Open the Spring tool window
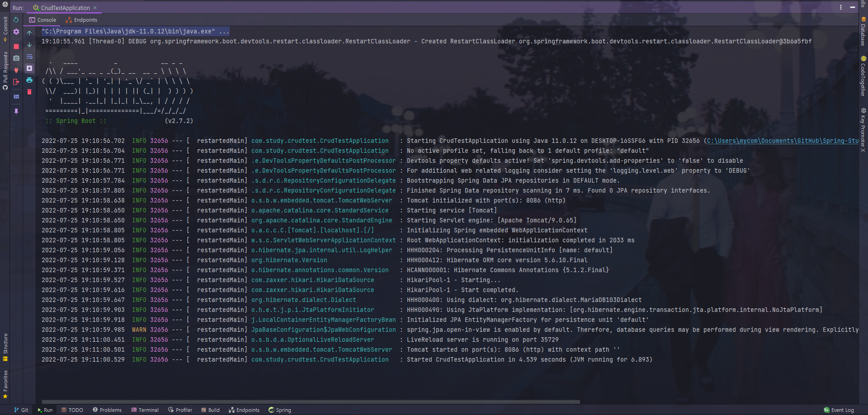868x415 pixels. point(280,410)
